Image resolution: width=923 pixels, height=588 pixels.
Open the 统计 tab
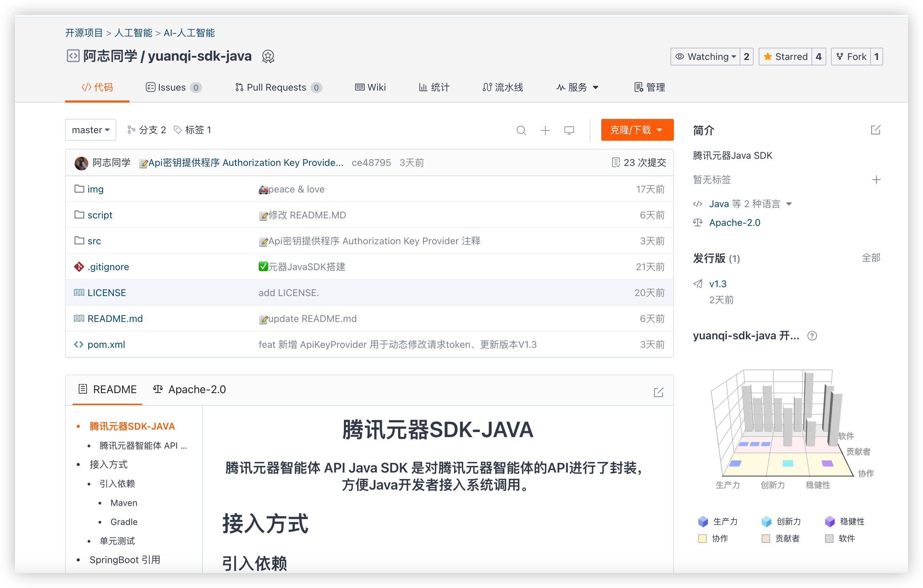(x=434, y=87)
